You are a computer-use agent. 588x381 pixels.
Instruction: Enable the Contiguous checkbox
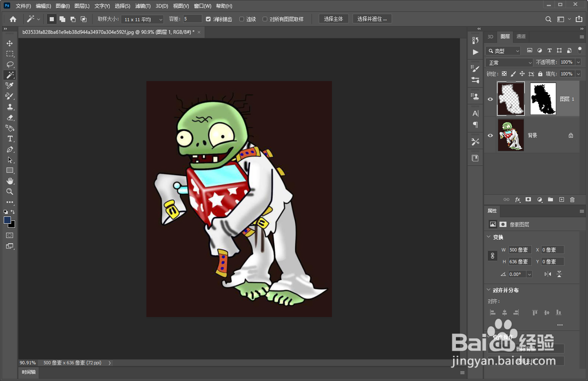coord(242,19)
